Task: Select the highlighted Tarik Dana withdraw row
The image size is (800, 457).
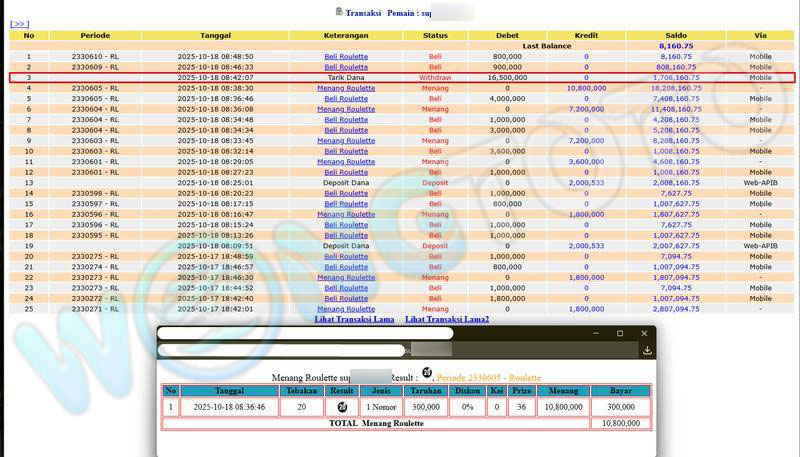Action: [400, 78]
